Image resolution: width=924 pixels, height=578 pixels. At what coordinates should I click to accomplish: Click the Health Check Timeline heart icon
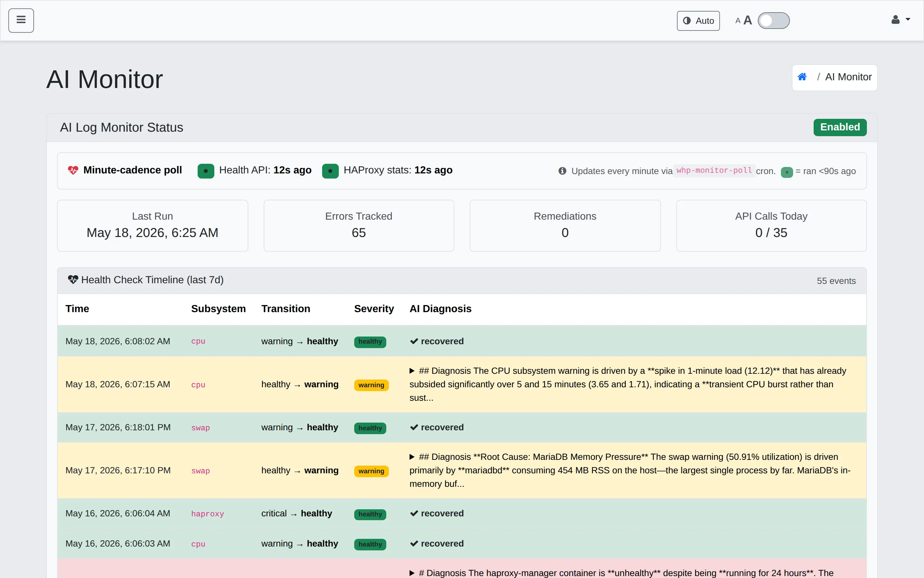tap(73, 280)
